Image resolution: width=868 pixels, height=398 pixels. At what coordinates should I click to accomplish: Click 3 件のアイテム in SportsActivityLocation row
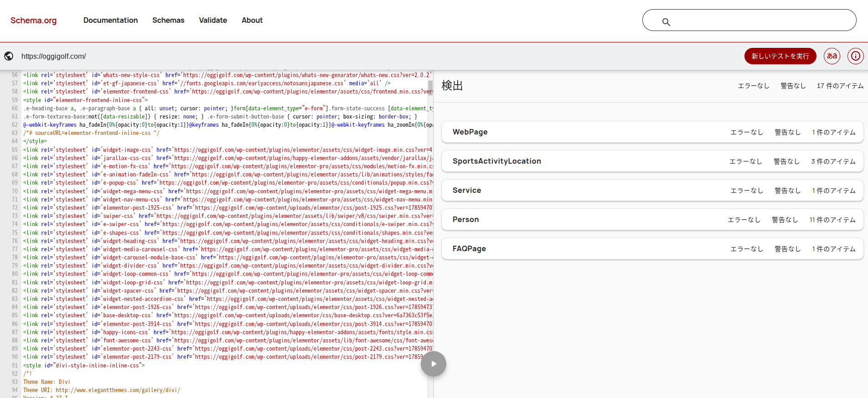[x=833, y=161]
